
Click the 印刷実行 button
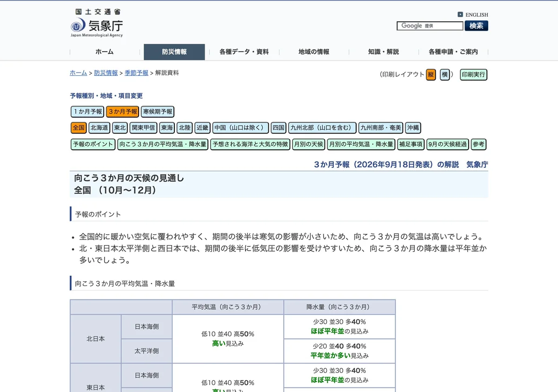474,74
